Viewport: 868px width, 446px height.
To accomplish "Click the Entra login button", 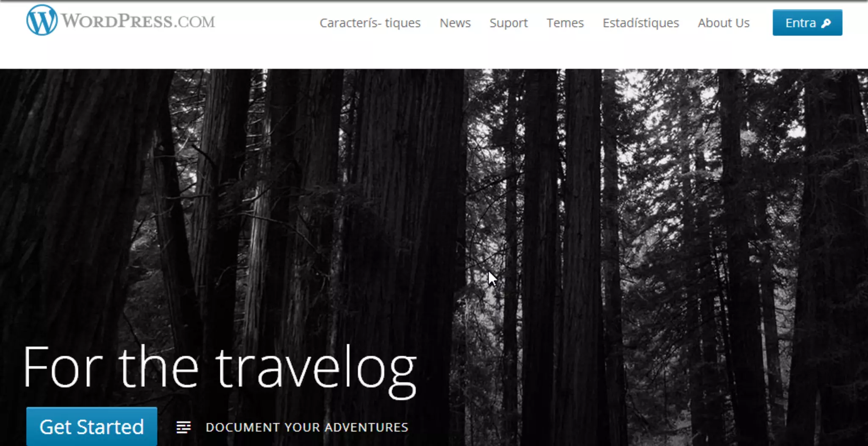I will 807,22.
